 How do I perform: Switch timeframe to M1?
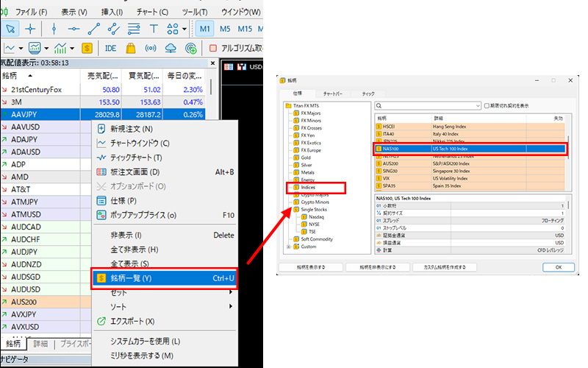coord(205,29)
